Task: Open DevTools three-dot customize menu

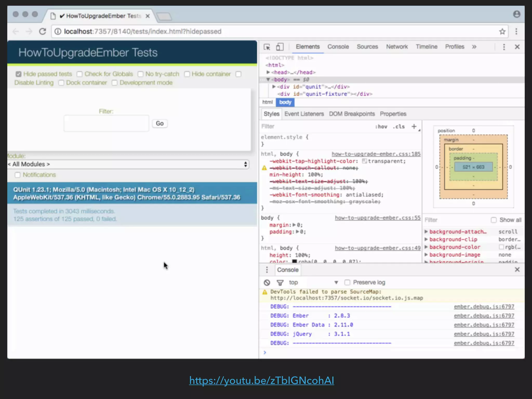Action: [504, 47]
